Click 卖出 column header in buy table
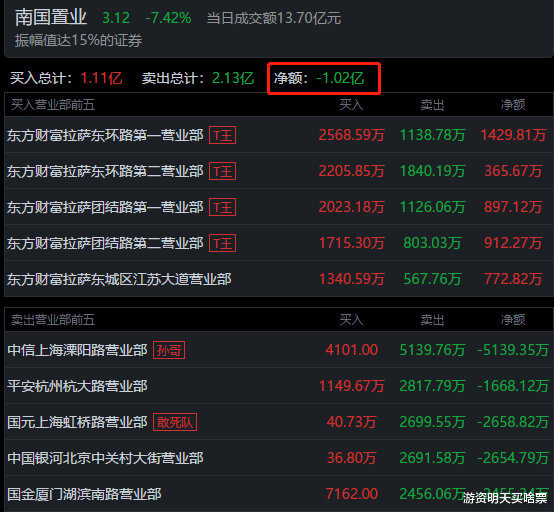This screenshot has height=512, width=554. 432,105
